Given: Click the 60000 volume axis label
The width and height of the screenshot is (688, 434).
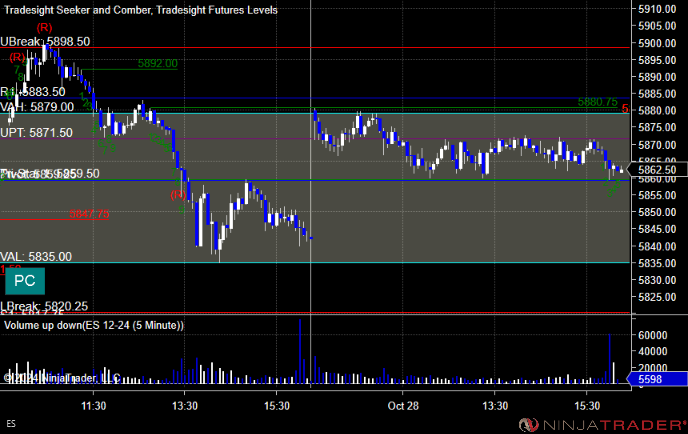Looking at the screenshot, I should (x=653, y=335).
